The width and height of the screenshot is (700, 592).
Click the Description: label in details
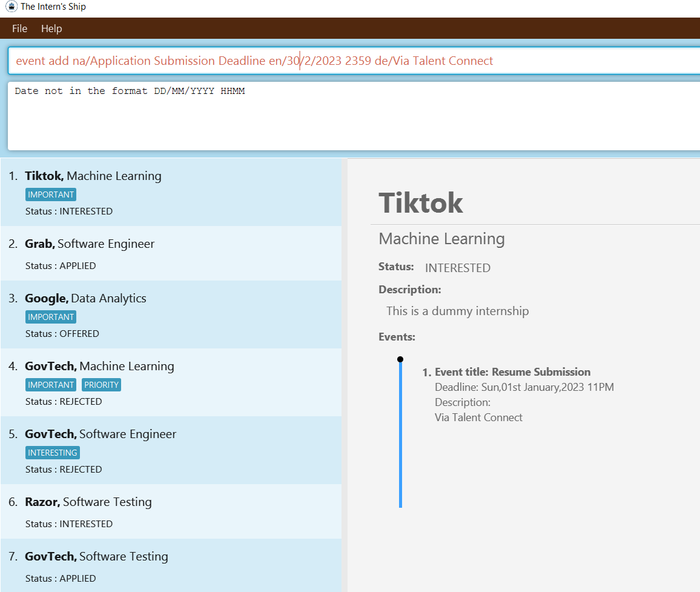tap(410, 290)
